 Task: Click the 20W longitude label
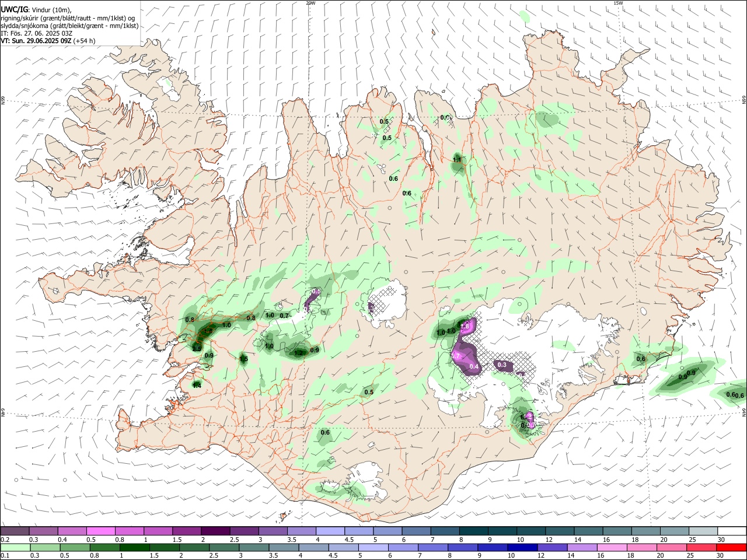(310, 3)
